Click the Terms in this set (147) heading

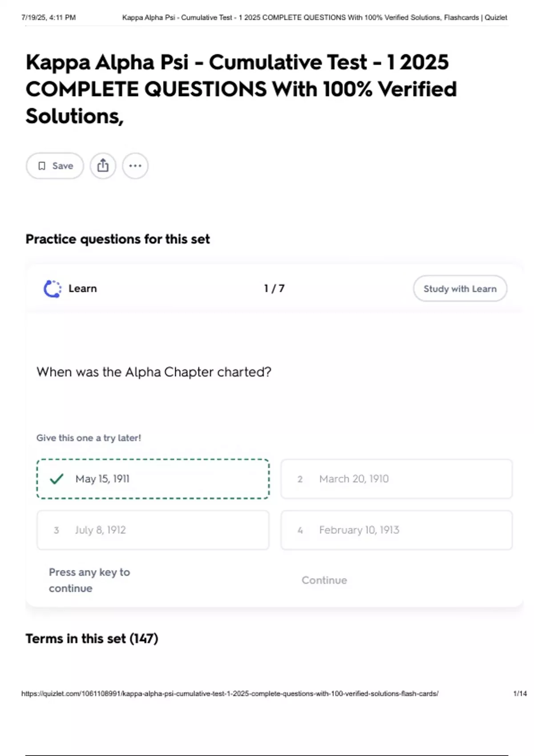coord(92,638)
